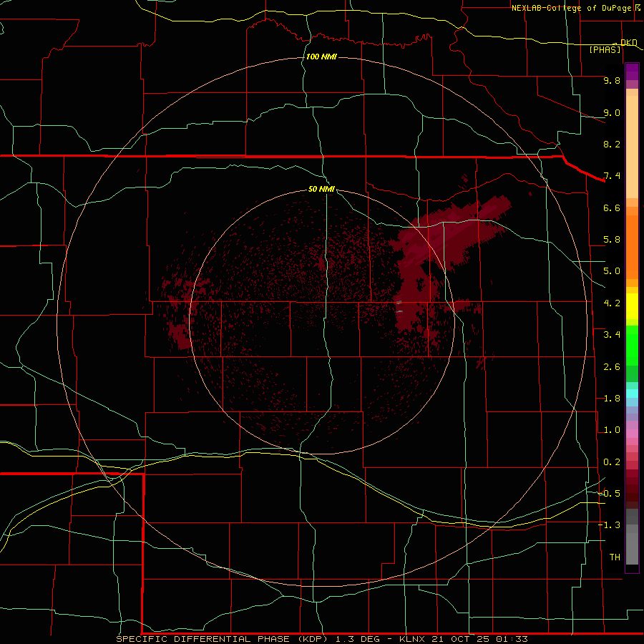Select the 9.0 value on the color scale
The width and height of the screenshot is (644, 644).
click(x=612, y=112)
